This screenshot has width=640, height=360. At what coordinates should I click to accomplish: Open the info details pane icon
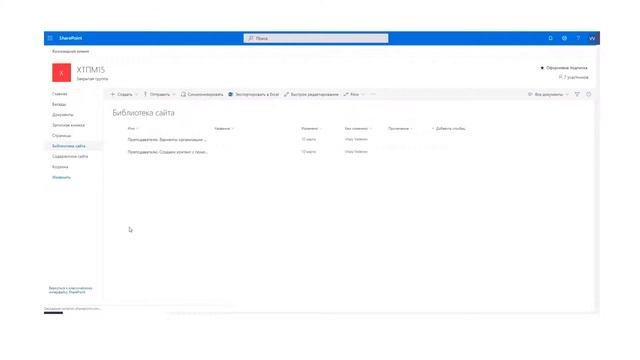point(589,94)
